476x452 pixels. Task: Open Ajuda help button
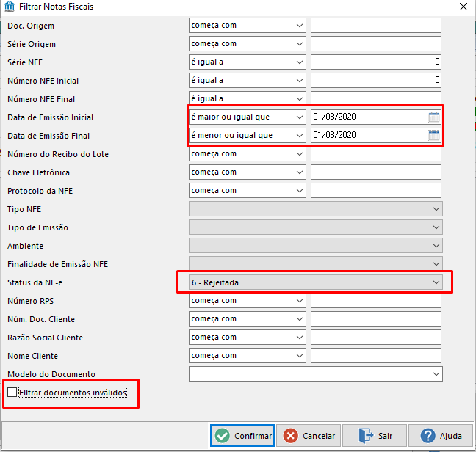[x=441, y=436]
